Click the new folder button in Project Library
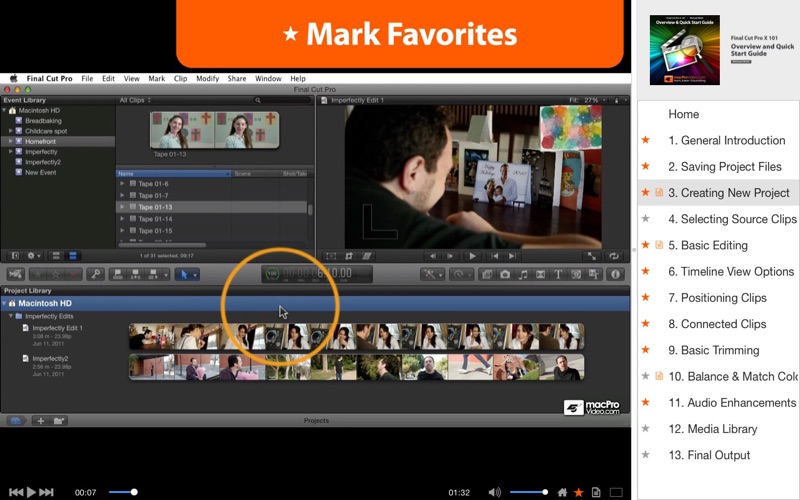The width and height of the screenshot is (800, 500). 59,421
